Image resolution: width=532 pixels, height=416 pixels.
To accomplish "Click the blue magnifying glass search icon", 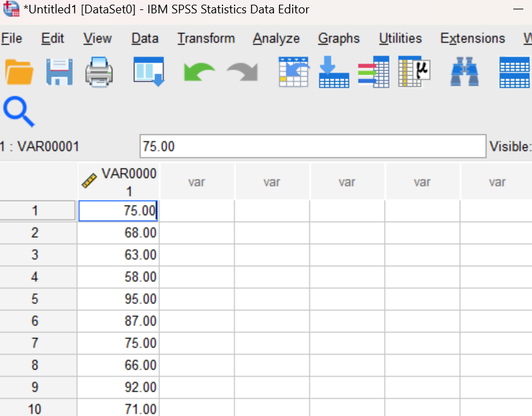I will tap(19, 112).
